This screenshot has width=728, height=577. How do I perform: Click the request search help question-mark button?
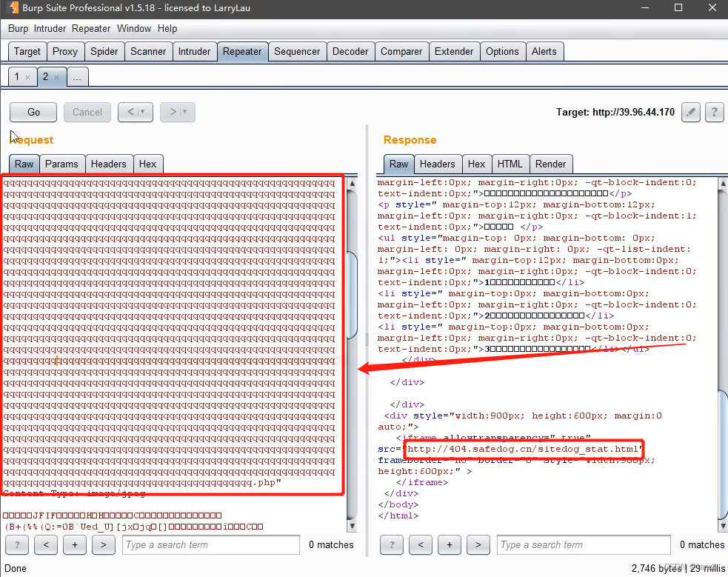point(17,544)
